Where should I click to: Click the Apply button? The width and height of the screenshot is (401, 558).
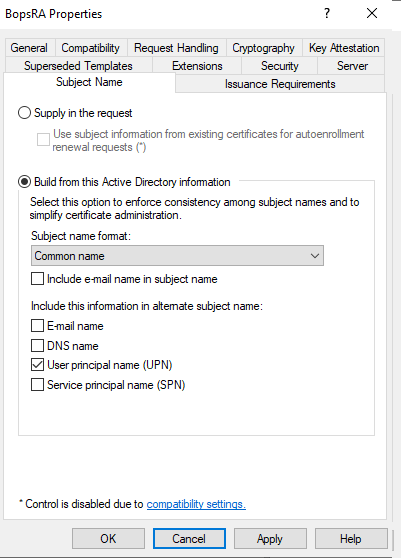tap(270, 539)
